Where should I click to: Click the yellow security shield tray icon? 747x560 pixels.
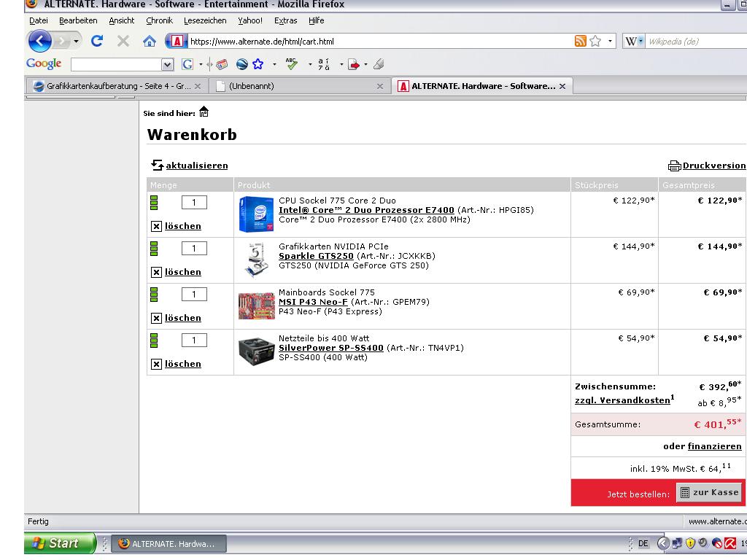click(x=690, y=543)
